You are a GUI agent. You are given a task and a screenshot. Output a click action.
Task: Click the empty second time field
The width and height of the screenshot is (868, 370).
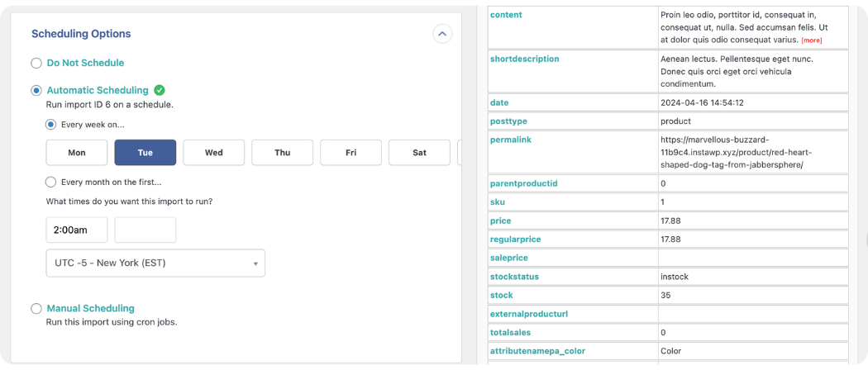pyautogui.click(x=145, y=230)
